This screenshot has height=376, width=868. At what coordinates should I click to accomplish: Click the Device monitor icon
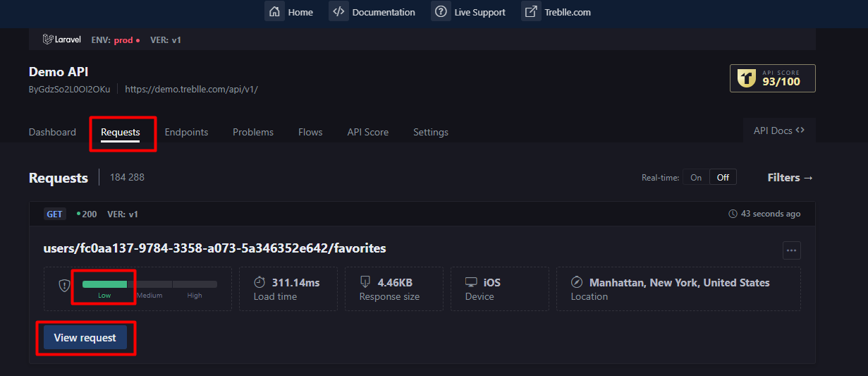[471, 282]
